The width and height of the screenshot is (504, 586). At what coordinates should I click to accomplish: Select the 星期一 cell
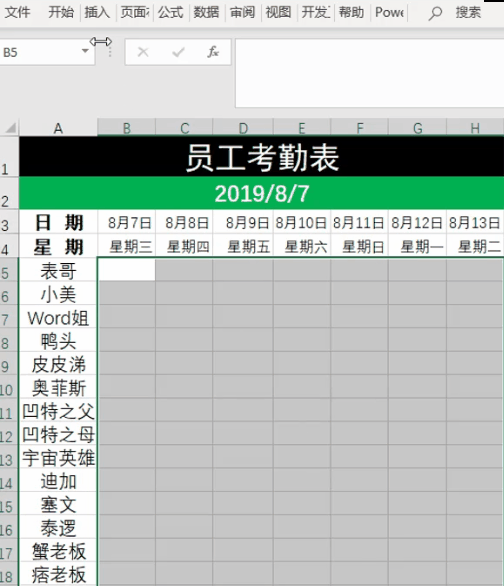click(x=418, y=246)
